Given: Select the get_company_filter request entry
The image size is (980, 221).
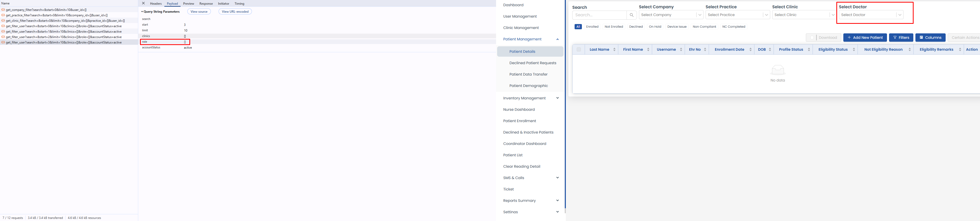Looking at the screenshot, I should coord(46,10).
